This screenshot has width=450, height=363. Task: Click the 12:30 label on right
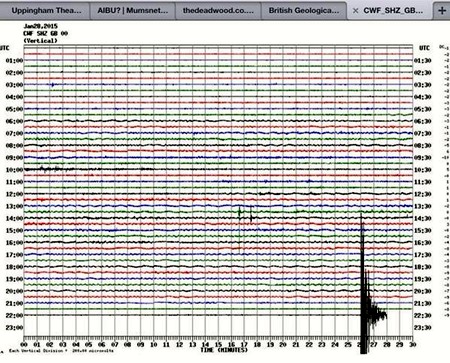tap(423, 194)
